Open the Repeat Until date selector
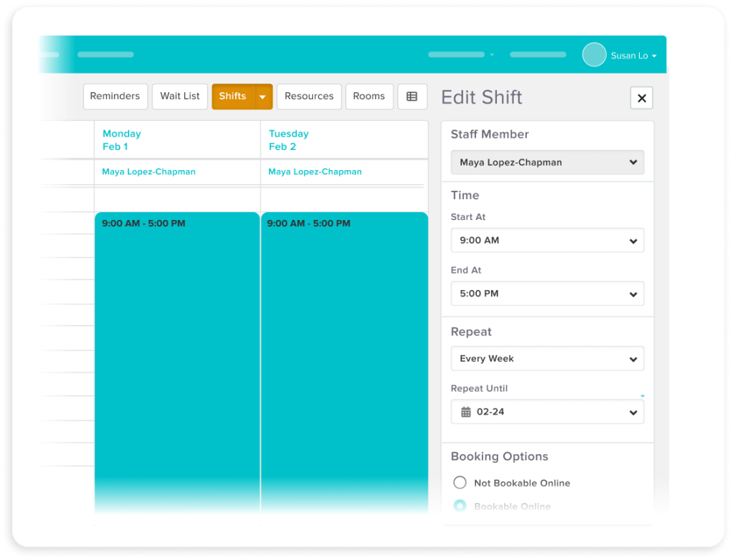This screenshot has width=732, height=560. pos(547,412)
